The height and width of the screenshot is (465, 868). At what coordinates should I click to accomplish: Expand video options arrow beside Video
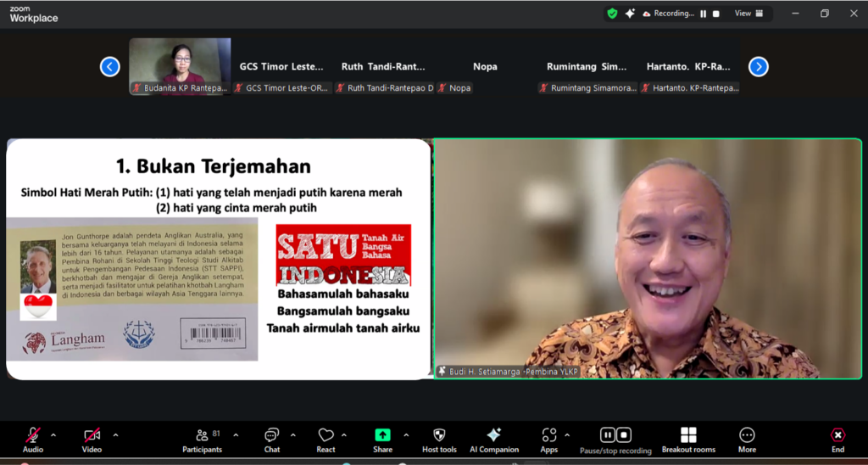(115, 434)
